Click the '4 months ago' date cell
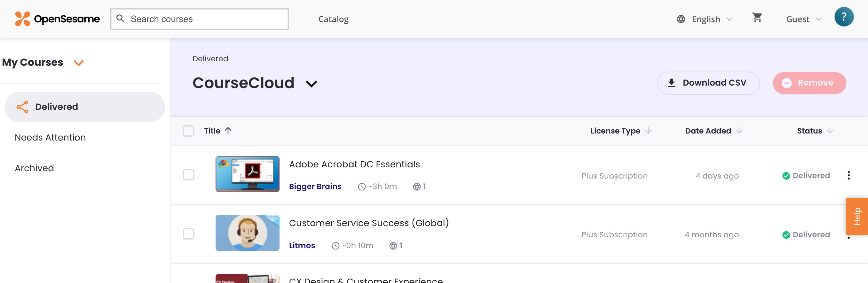 click(x=712, y=235)
